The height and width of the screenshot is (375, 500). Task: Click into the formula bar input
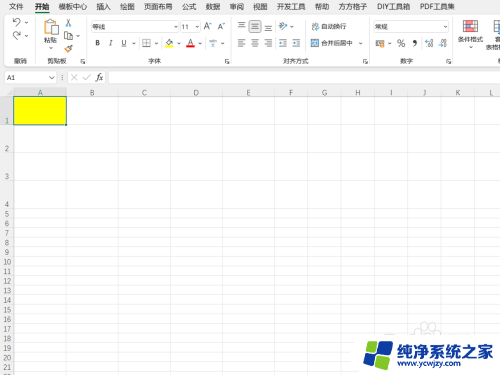pyautogui.click(x=304, y=77)
